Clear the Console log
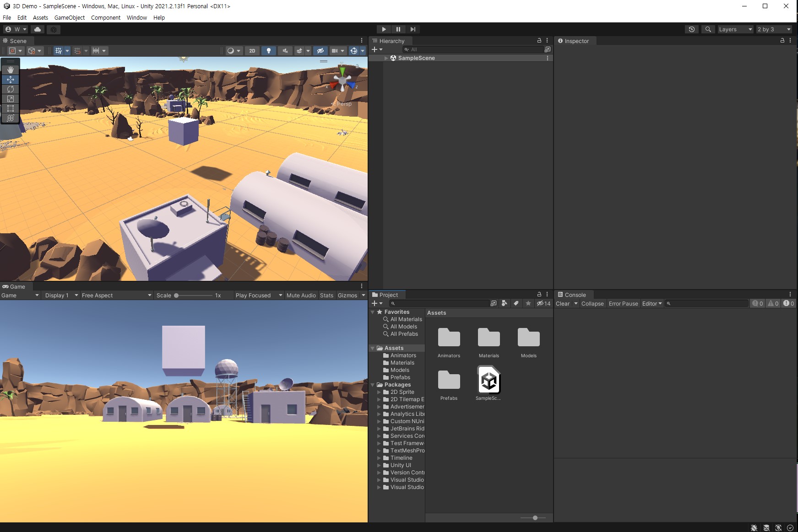Image resolution: width=798 pixels, height=532 pixels. point(563,304)
